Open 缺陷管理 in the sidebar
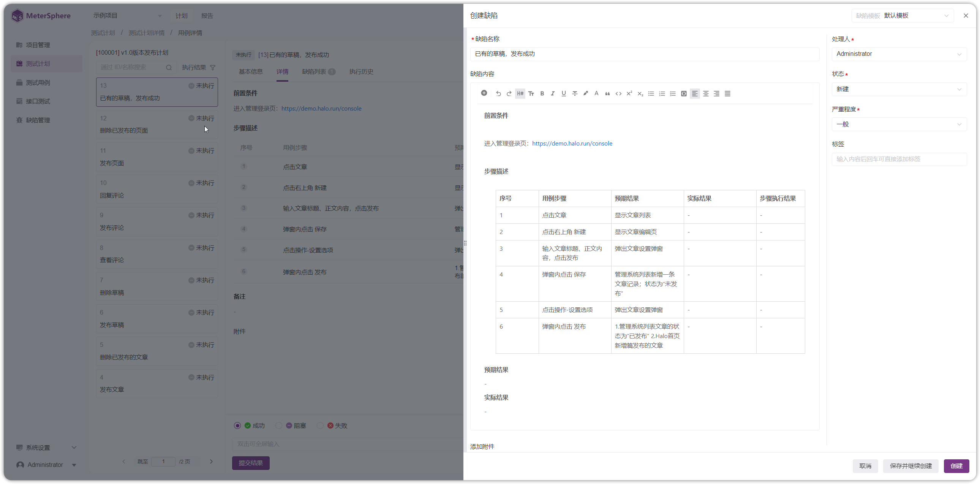The image size is (980, 484). [x=38, y=120]
